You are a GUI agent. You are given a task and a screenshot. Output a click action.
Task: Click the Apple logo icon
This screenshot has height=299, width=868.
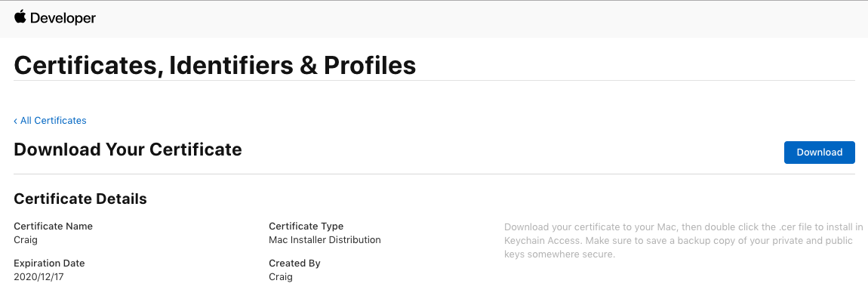tap(20, 17)
